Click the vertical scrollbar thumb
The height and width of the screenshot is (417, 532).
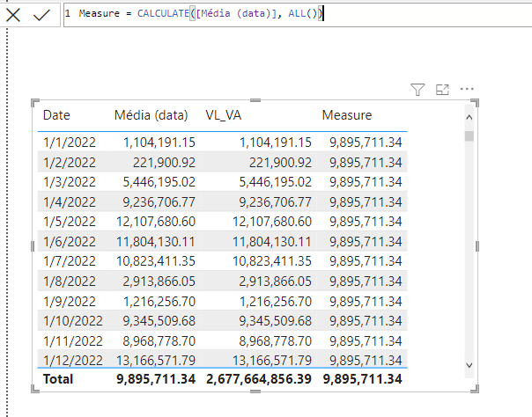469,135
